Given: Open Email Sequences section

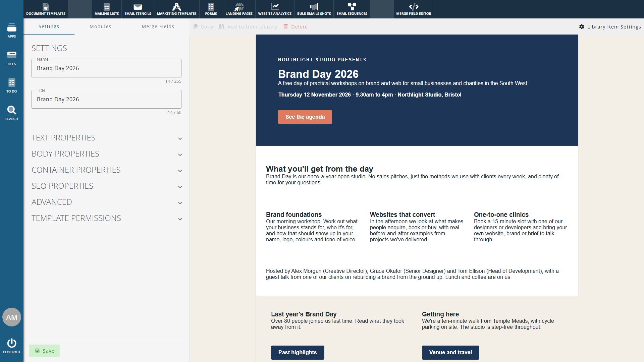Looking at the screenshot, I should point(352,9).
